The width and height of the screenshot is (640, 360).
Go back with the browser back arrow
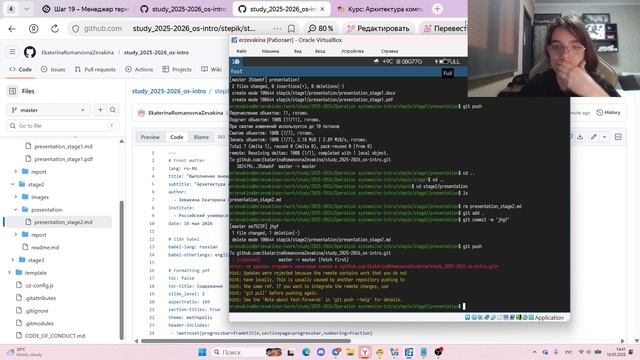click(12, 29)
